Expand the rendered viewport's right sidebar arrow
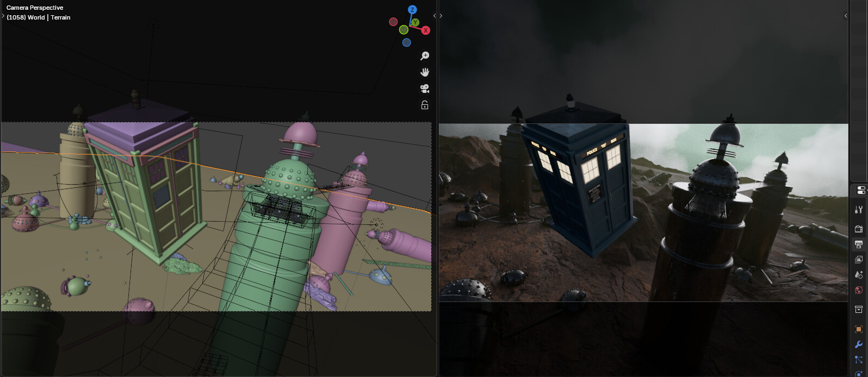The width and height of the screenshot is (868, 377). pyautogui.click(x=846, y=16)
